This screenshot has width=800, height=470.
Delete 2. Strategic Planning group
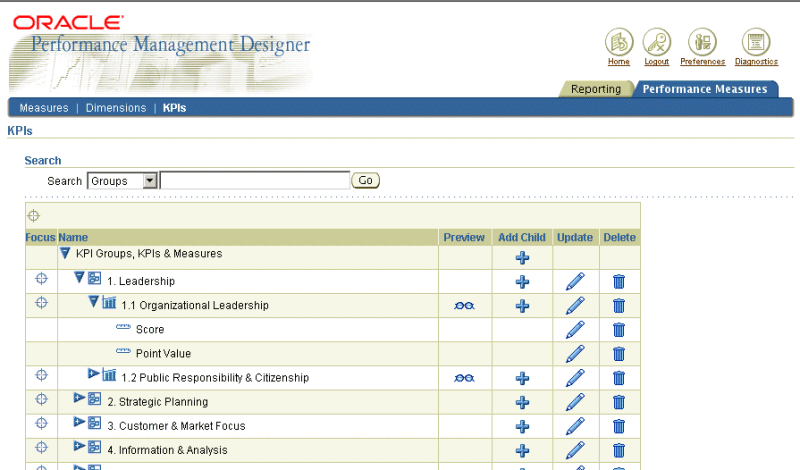(619, 402)
